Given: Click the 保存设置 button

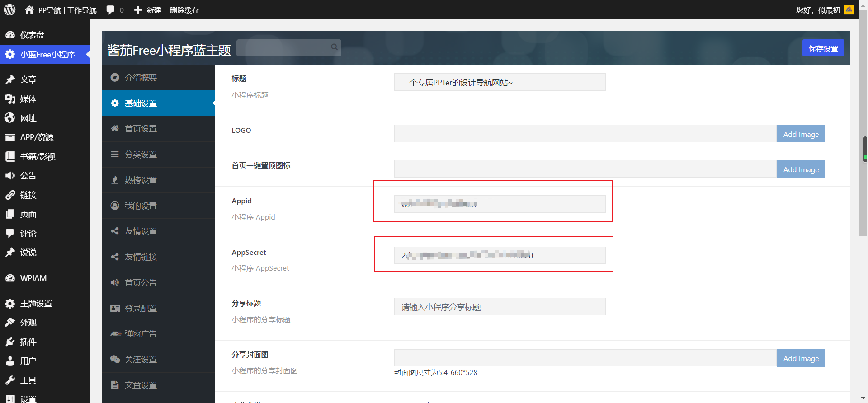Looking at the screenshot, I should pos(823,48).
